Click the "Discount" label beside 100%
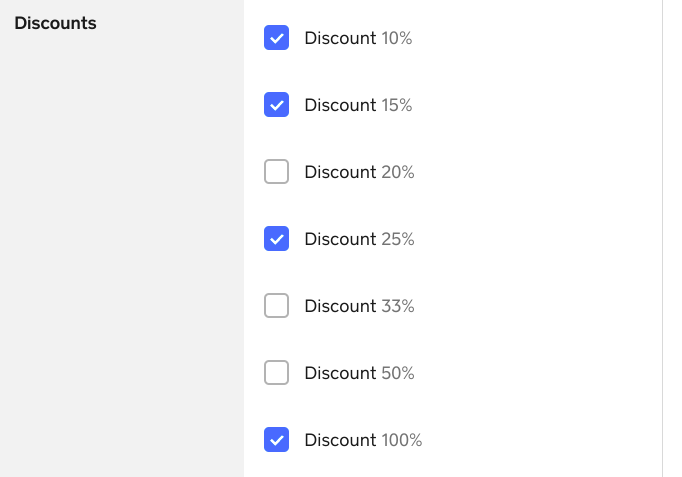The width and height of the screenshot is (682, 477). 340,440
